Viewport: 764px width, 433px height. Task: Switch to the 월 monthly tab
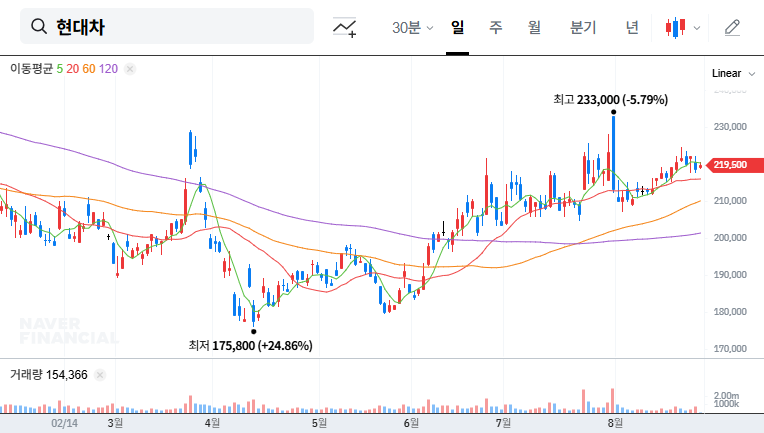(534, 27)
